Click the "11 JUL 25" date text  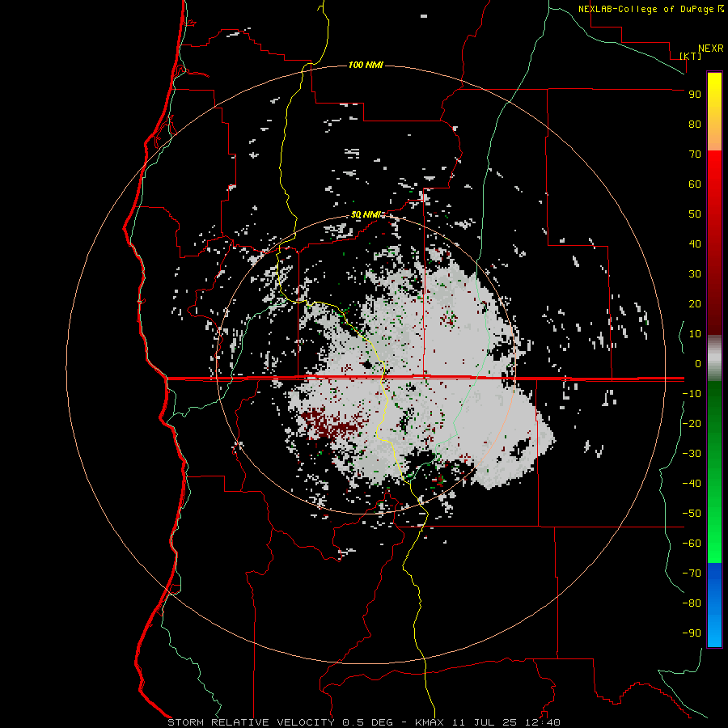[485, 722]
